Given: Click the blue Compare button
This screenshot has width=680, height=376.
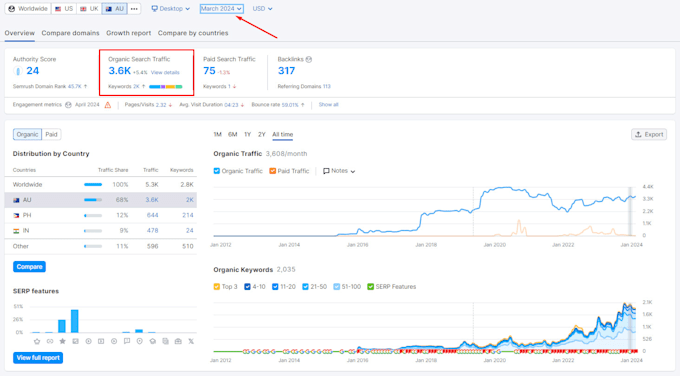Looking at the screenshot, I should tap(29, 267).
